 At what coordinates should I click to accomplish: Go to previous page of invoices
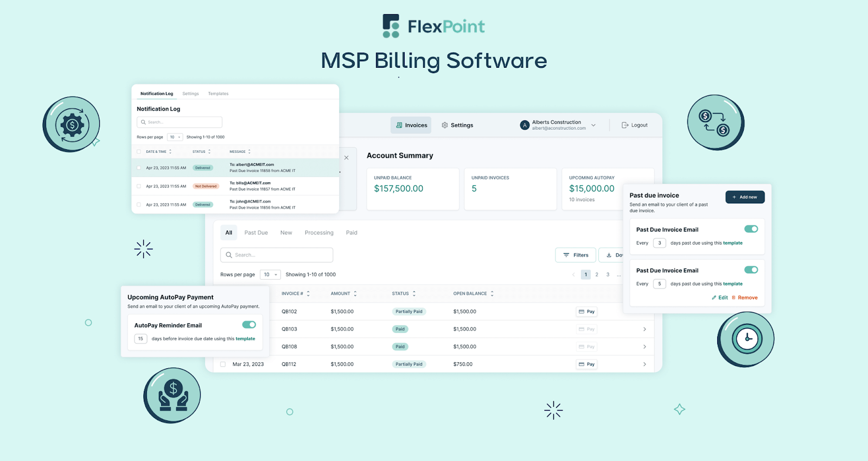573,274
